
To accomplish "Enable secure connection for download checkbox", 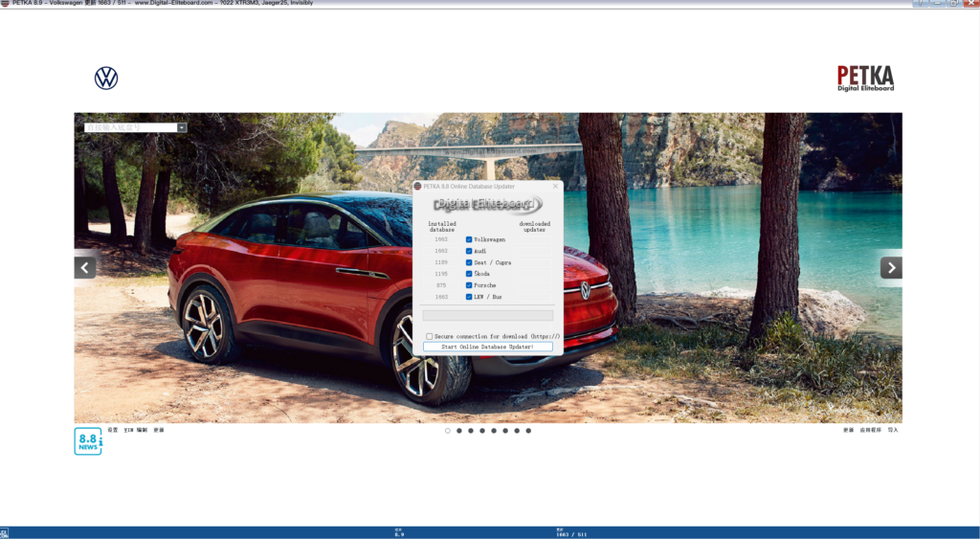I will 430,336.
